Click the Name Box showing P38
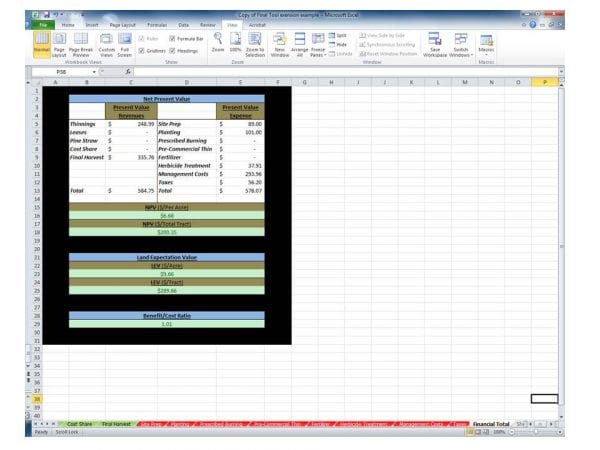600x450 pixels. pos(76,72)
